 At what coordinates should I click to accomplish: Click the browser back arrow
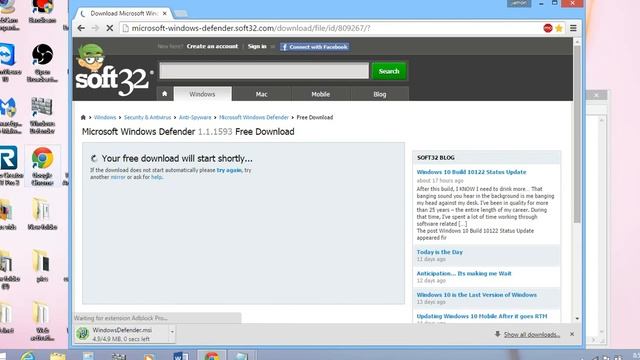[81, 28]
